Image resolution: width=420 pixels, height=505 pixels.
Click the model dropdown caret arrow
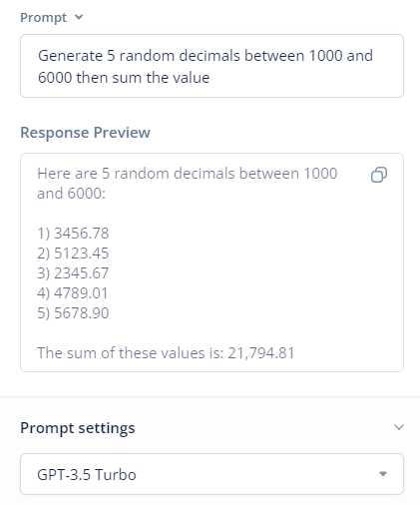[x=383, y=474]
